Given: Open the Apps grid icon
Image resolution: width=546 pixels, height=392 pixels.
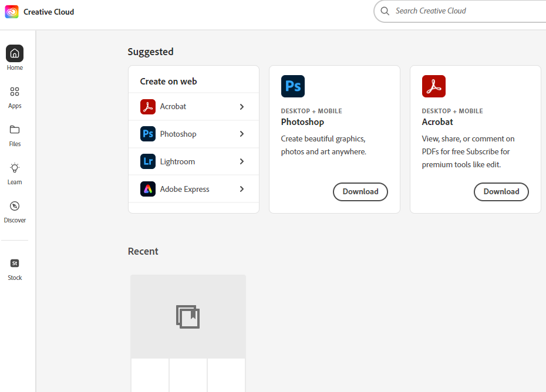Looking at the screenshot, I should (15, 92).
